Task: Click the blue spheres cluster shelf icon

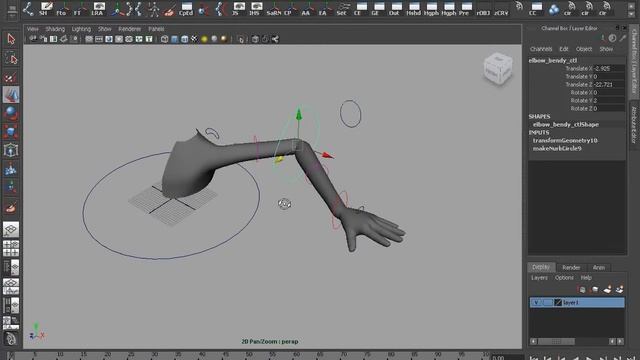Action: [553, 9]
